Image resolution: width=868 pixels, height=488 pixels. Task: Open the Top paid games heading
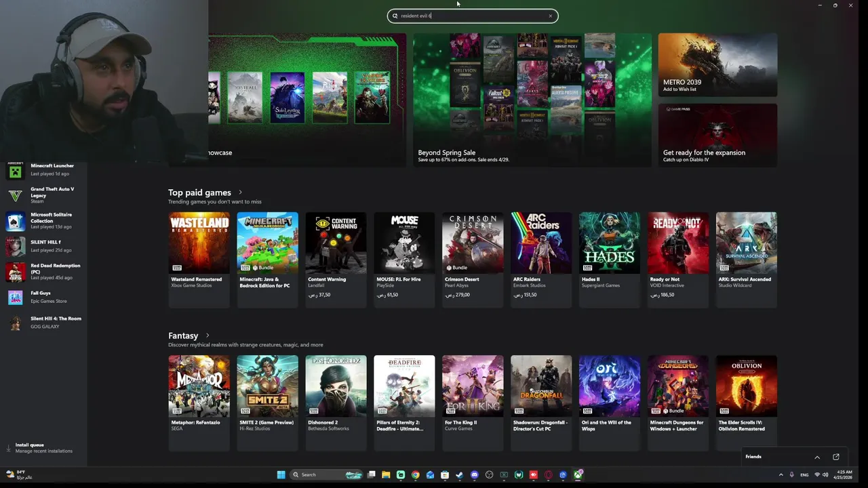pos(199,192)
